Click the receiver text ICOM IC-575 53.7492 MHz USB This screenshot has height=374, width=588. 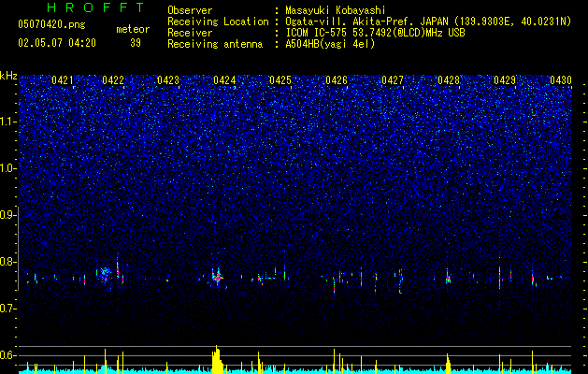coord(375,33)
